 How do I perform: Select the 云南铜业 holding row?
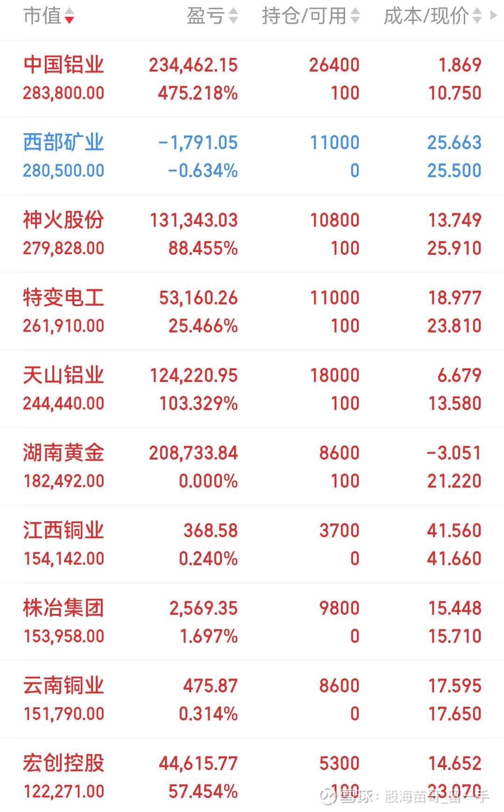[64, 686]
